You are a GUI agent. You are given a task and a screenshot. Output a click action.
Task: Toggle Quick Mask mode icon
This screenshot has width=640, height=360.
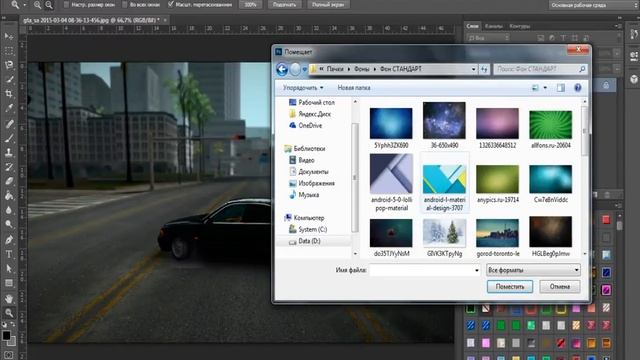(9, 355)
